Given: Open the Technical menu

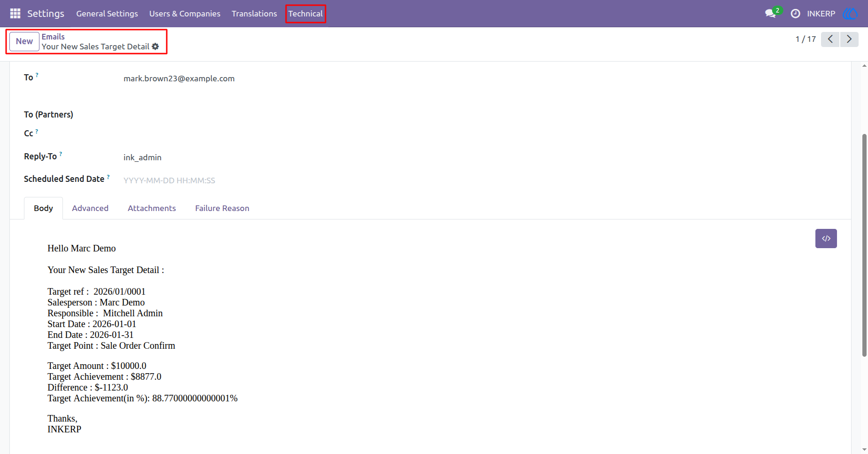Looking at the screenshot, I should pos(305,14).
